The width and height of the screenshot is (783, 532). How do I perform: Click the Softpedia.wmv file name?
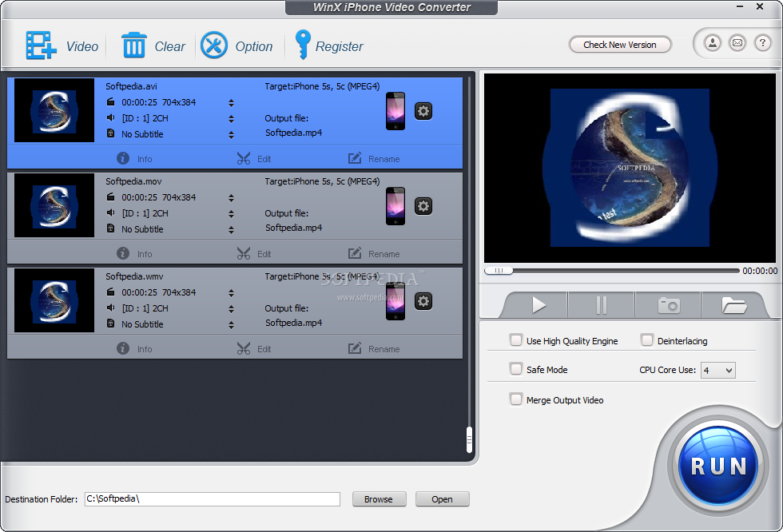click(x=134, y=276)
